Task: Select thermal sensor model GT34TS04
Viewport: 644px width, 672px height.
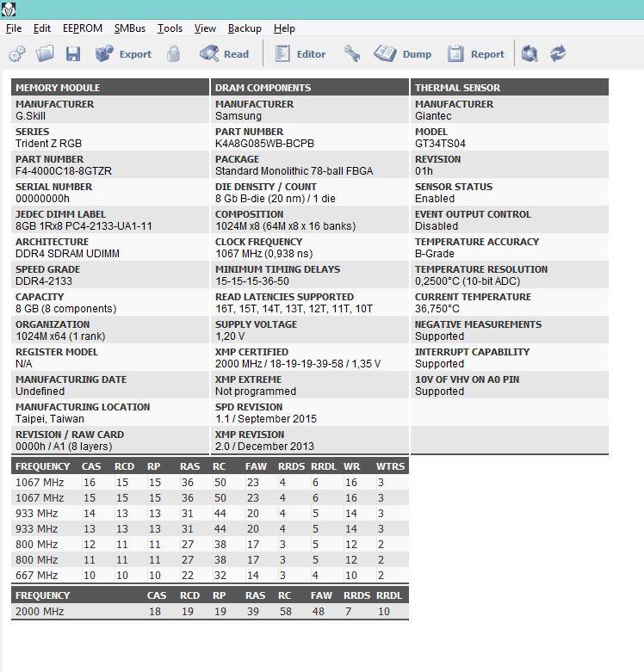Action: tap(440, 144)
